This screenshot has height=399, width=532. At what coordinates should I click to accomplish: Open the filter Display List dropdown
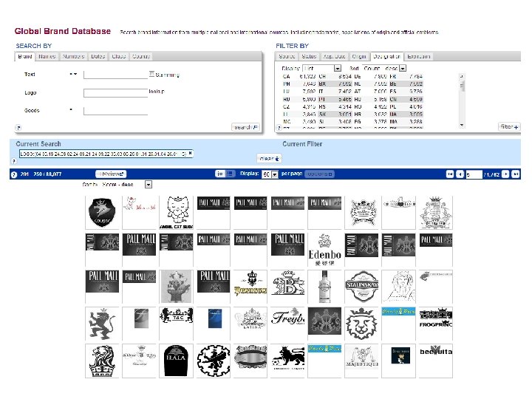point(338,69)
